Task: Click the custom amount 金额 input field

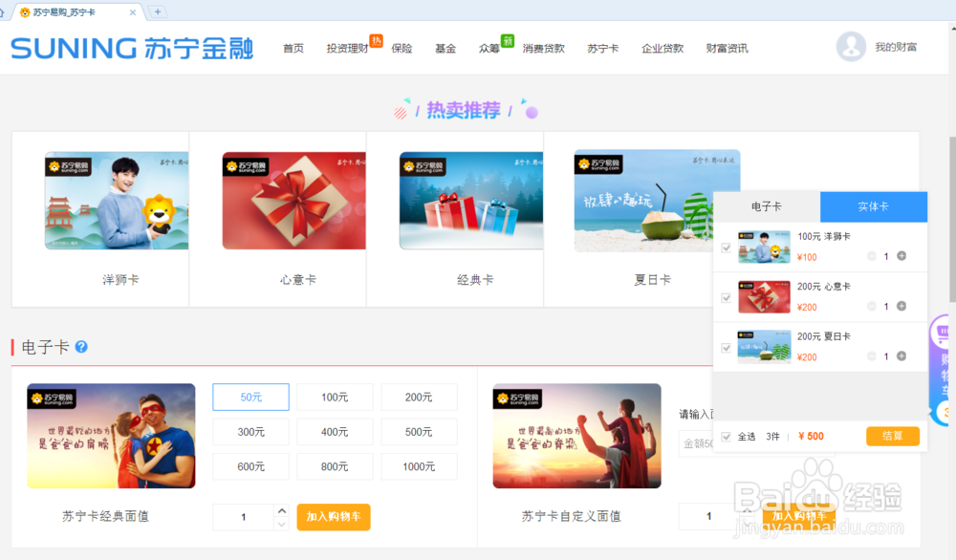Action: 696,443
